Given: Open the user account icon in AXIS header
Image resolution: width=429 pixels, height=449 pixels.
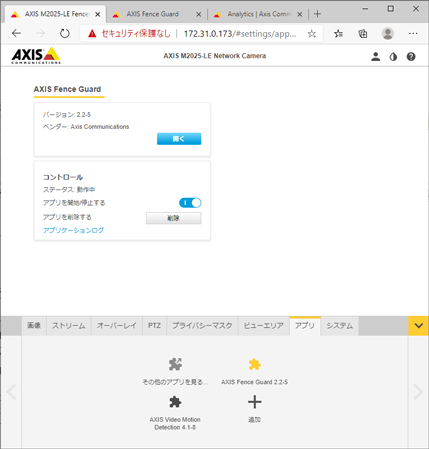Looking at the screenshot, I should 376,57.
